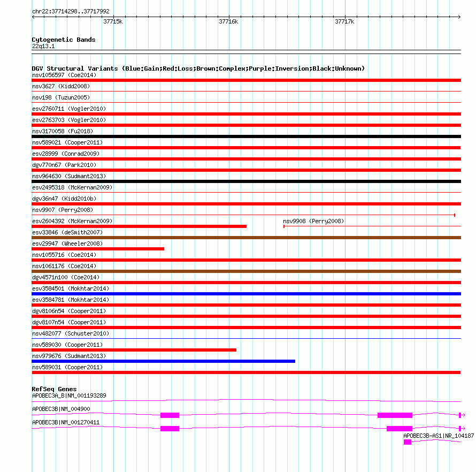
Task: Click the Cytogenetic Bands track title
Action: tap(64, 40)
